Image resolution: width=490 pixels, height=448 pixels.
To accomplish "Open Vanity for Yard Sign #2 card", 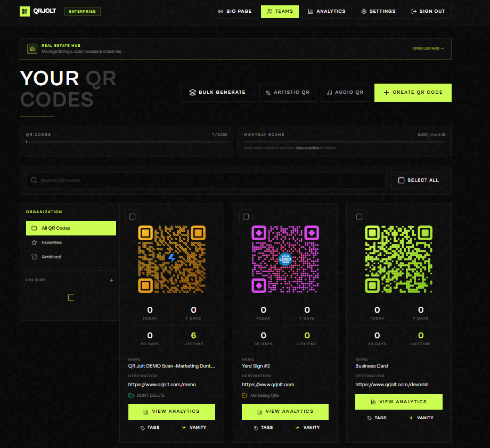I will [307, 428].
